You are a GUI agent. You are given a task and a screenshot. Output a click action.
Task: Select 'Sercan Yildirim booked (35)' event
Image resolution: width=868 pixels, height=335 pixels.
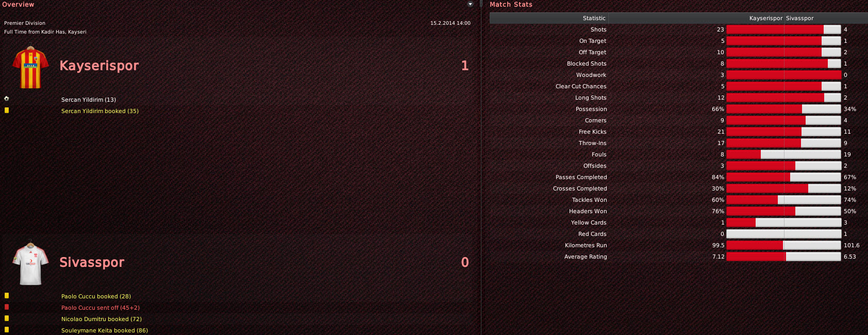(x=100, y=111)
